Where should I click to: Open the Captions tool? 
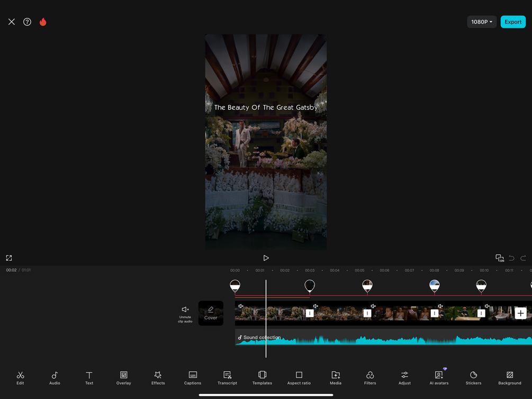click(x=193, y=378)
